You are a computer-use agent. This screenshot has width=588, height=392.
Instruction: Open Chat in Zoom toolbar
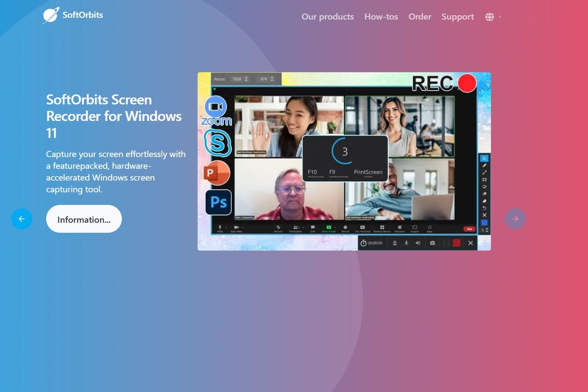(313, 228)
